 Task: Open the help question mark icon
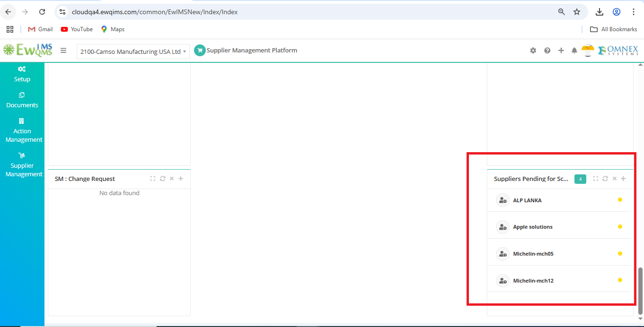click(x=547, y=51)
